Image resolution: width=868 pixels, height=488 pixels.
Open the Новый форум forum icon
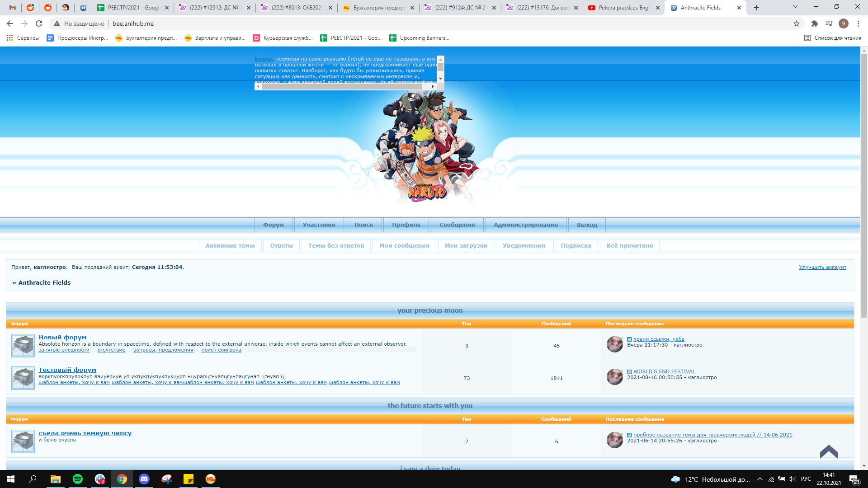(x=23, y=346)
